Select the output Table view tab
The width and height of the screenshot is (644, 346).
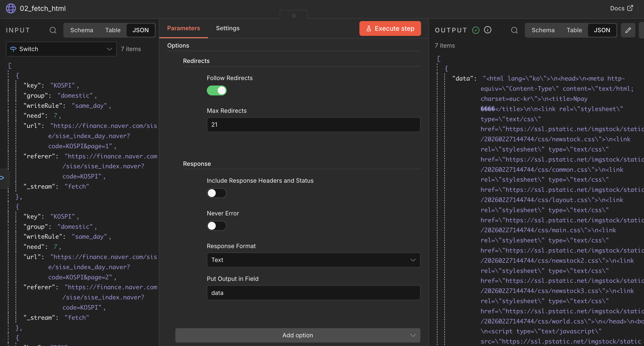tap(574, 30)
